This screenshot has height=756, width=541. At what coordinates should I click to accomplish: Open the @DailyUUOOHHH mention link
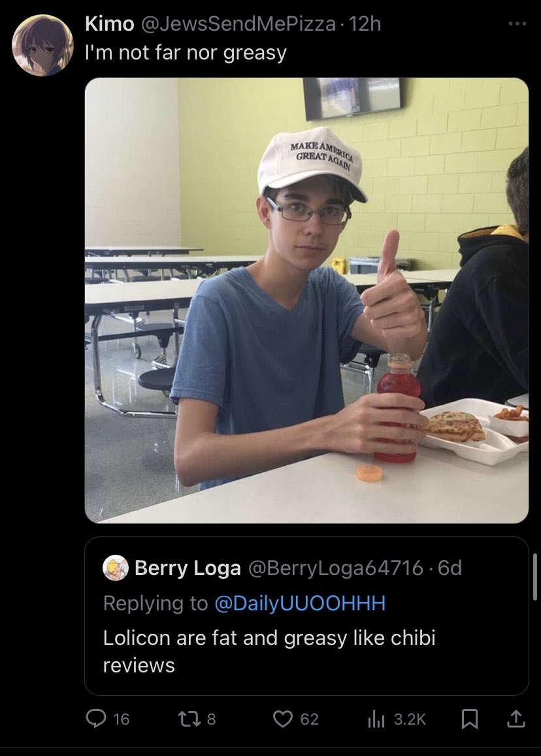(x=300, y=602)
